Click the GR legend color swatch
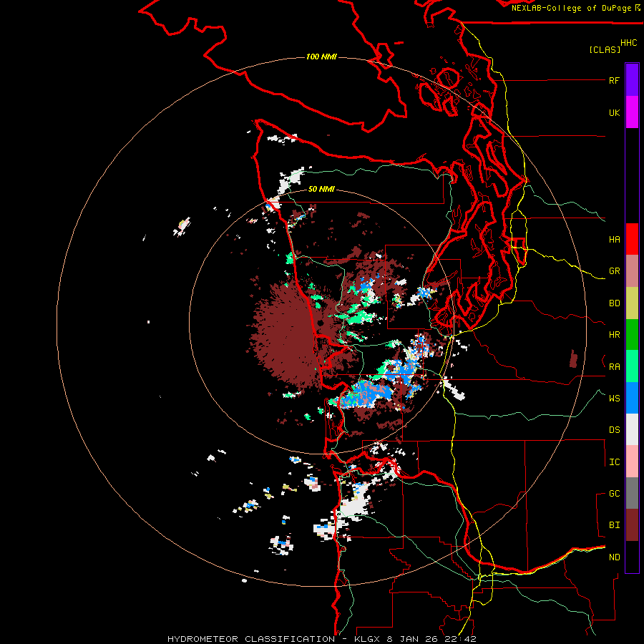 [x=632, y=271]
